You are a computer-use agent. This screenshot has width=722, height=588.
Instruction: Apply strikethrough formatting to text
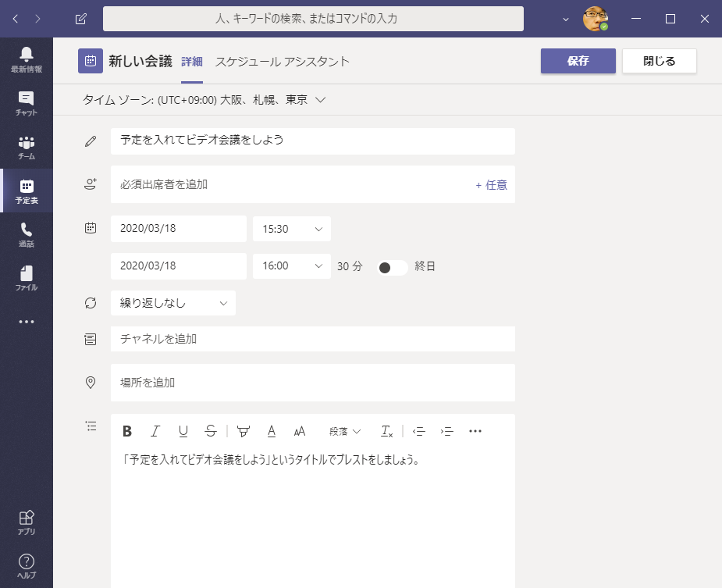[x=210, y=431]
